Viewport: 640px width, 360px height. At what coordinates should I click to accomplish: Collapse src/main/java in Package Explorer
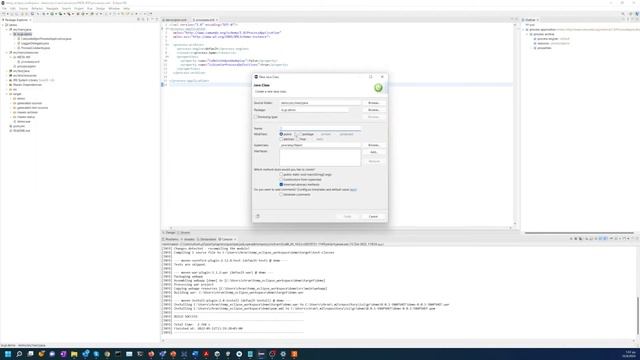[x=7, y=30]
